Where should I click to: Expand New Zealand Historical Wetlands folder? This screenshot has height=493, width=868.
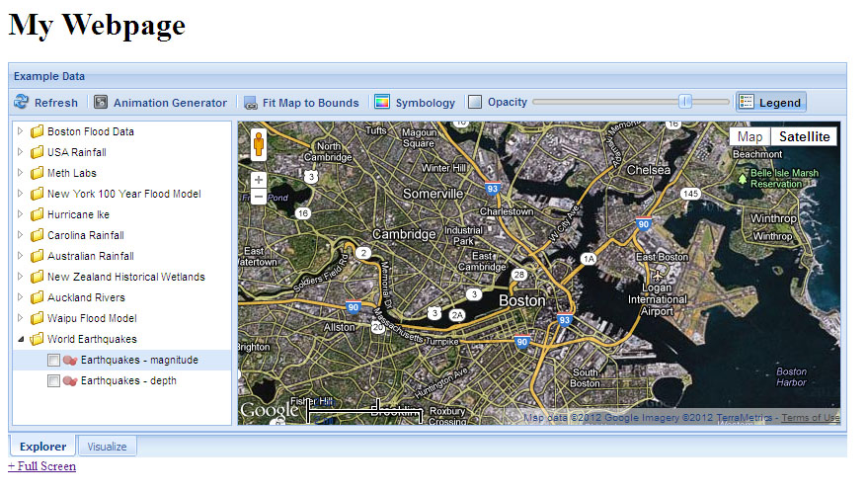click(21, 277)
